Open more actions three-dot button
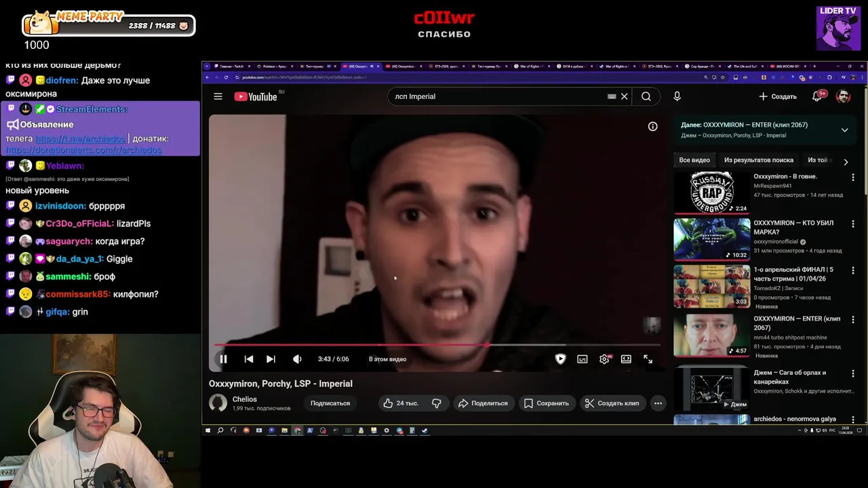The height and width of the screenshot is (488, 868). pyautogui.click(x=658, y=403)
